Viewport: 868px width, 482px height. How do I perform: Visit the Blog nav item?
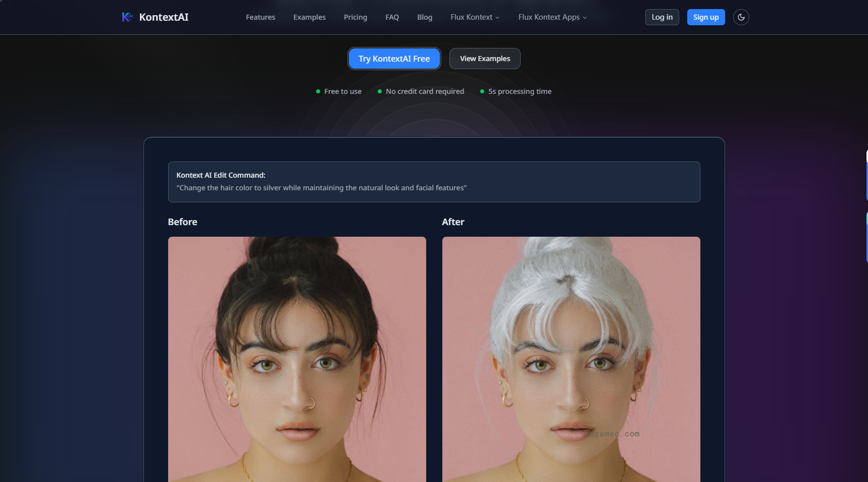[425, 17]
